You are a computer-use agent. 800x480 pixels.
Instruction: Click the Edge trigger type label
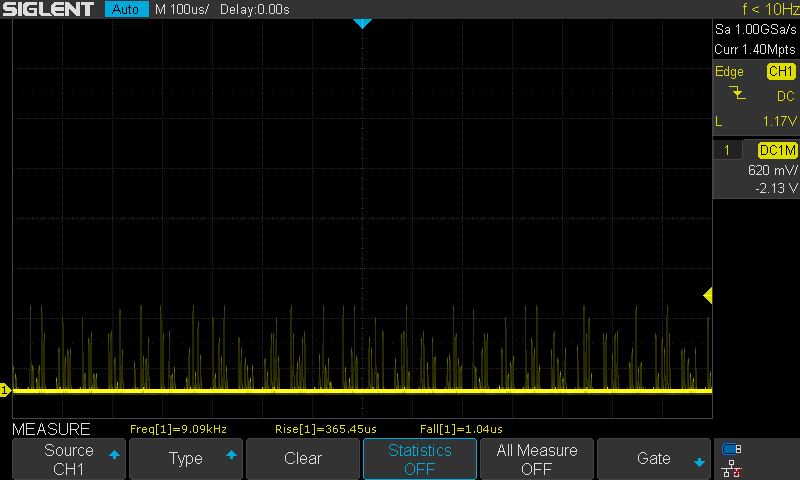729,71
